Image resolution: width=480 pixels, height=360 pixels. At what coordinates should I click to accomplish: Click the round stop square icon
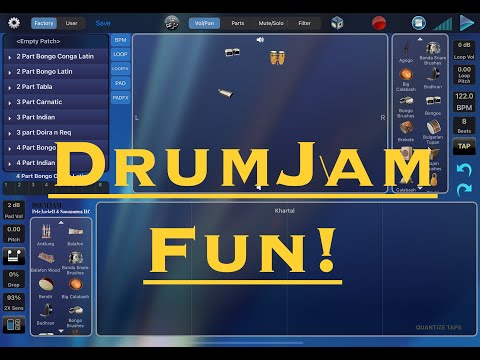pyautogui.click(x=419, y=23)
